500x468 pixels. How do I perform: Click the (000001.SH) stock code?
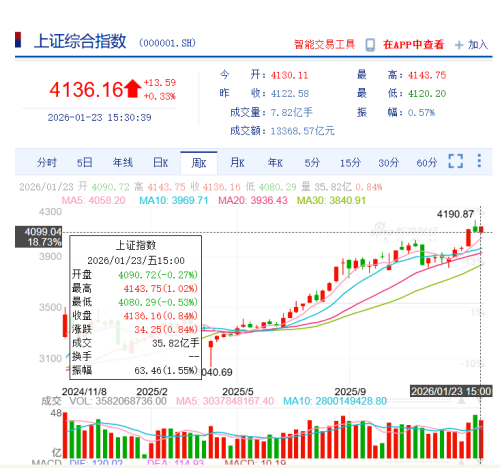(x=167, y=43)
